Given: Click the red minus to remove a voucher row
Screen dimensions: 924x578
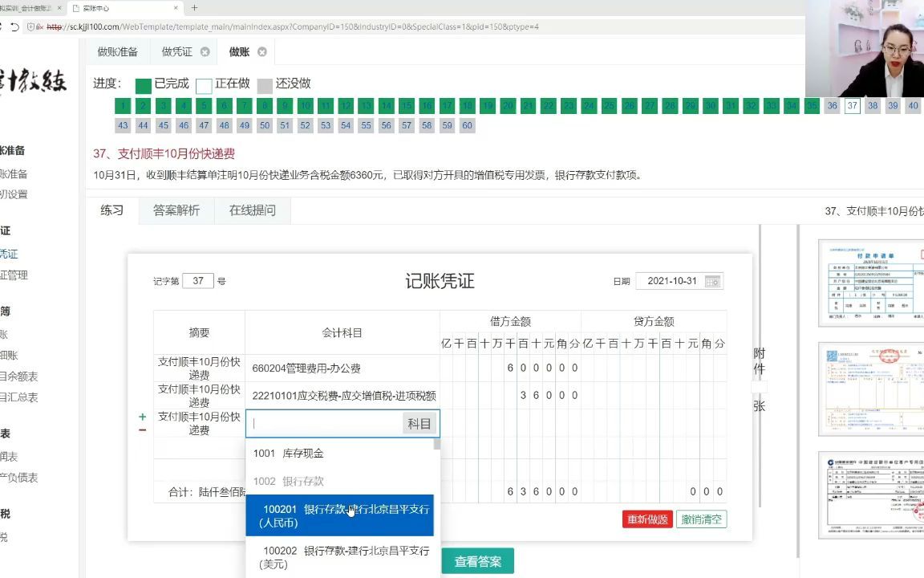Looking at the screenshot, I should pos(142,430).
